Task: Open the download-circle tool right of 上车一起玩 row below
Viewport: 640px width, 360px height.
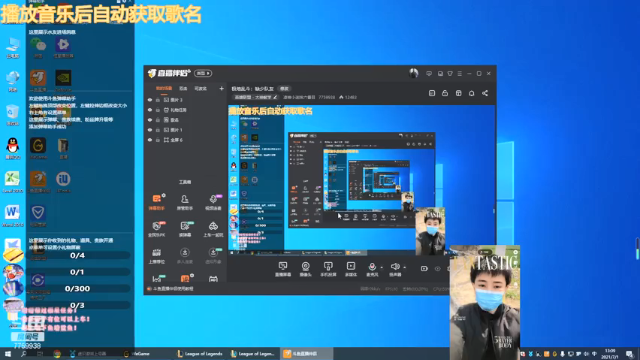Action: [x=213, y=256]
